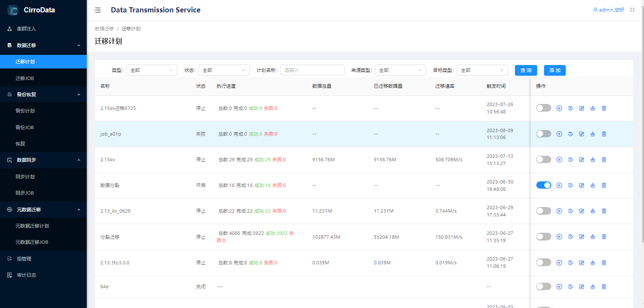Open history for 2.15kv迁移0725 plan
The width and height of the screenshot is (644, 308).
pos(570,108)
